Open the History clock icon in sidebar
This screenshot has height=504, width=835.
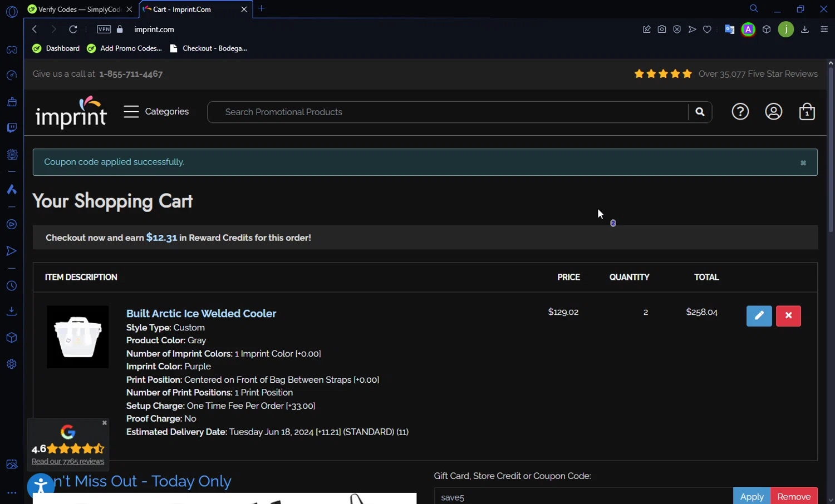[12, 286]
